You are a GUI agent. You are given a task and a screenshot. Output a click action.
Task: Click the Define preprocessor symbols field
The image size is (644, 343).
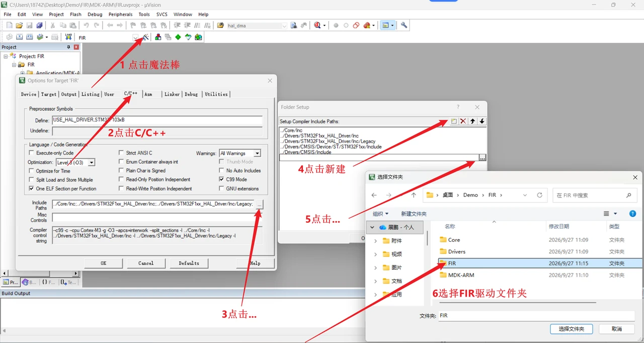tap(157, 120)
